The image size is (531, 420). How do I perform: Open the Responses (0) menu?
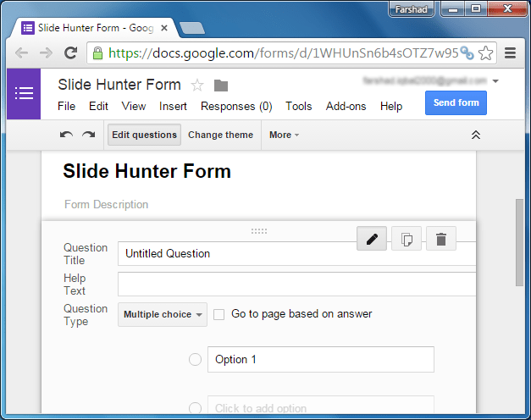pos(236,107)
